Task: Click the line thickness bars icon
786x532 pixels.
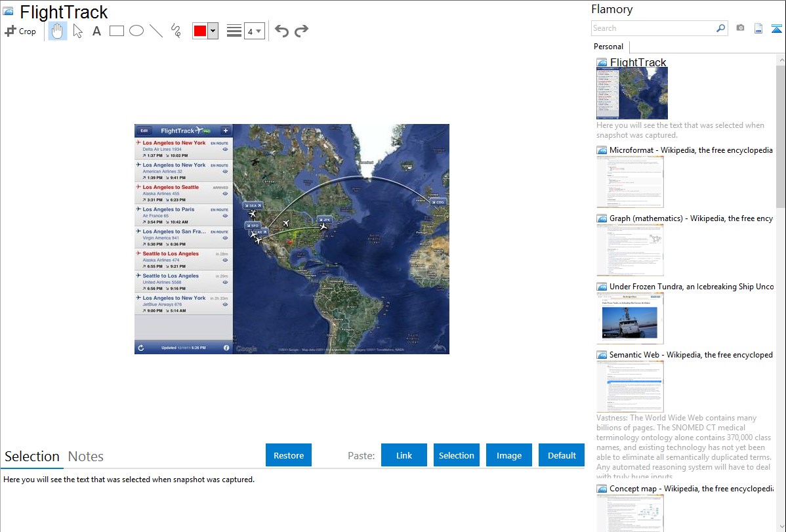Action: pyautogui.click(x=234, y=31)
